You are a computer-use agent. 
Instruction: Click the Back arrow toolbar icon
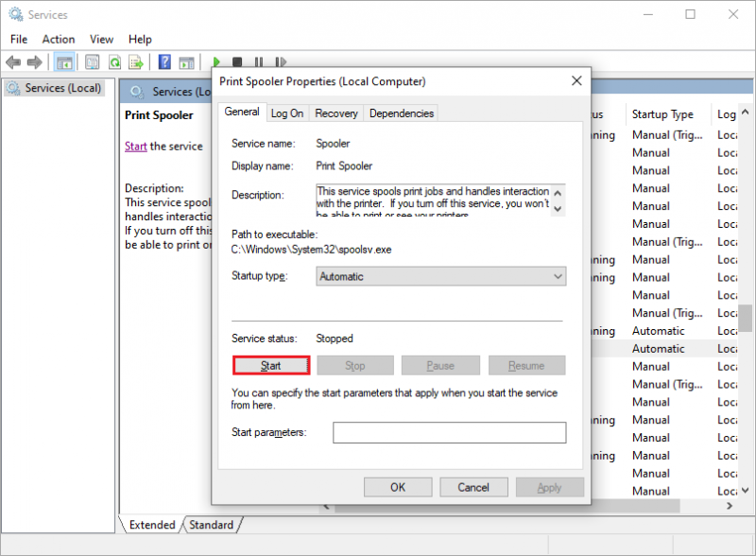(x=13, y=62)
